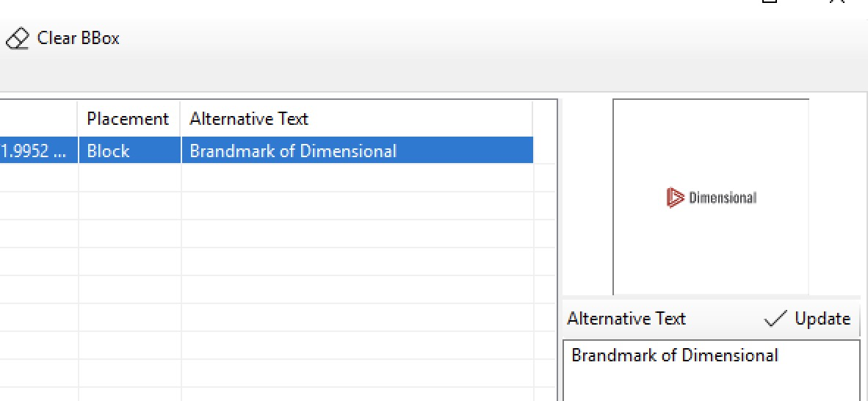This screenshot has width=868, height=401.
Task: Click the Placement column header
Action: point(128,119)
